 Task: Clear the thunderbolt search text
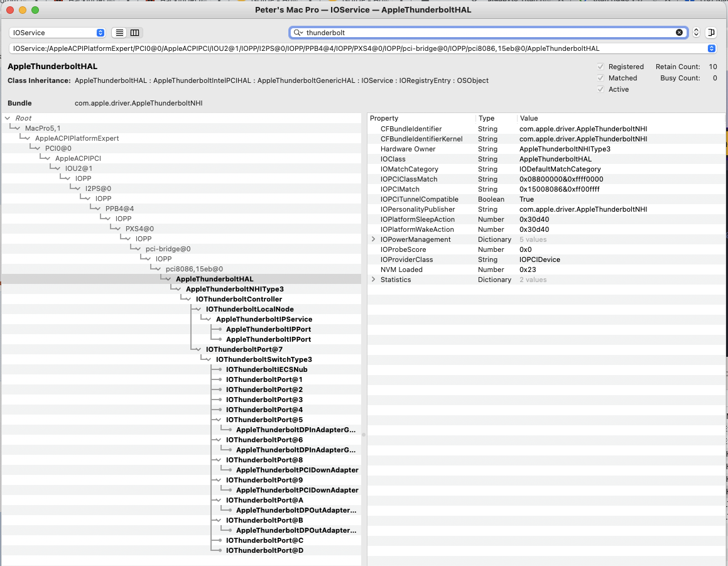click(x=679, y=33)
